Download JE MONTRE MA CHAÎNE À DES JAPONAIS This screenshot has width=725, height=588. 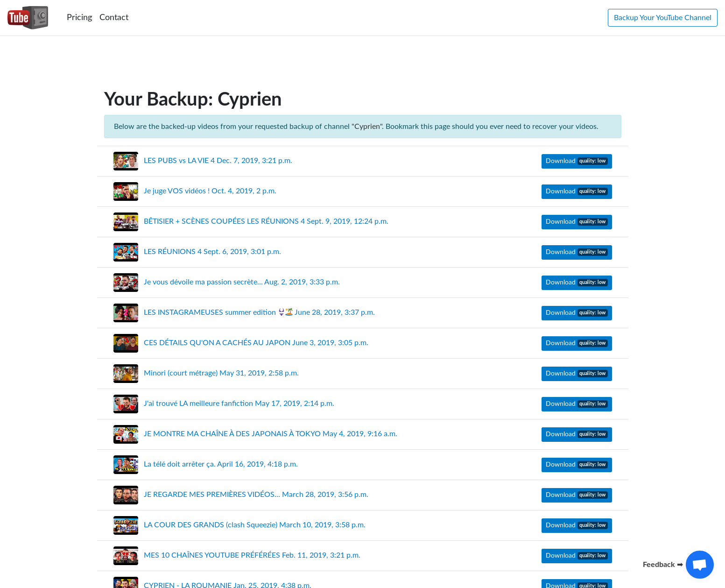(x=577, y=434)
